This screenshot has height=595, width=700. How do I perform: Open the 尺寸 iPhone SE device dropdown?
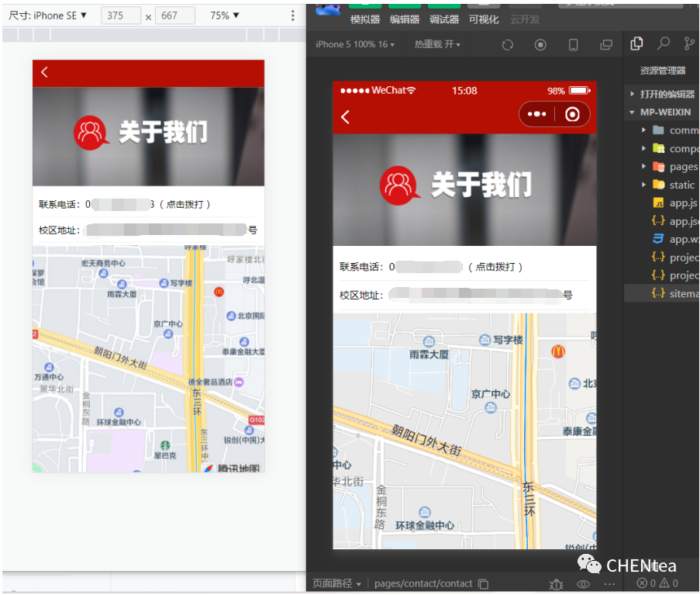pos(48,16)
